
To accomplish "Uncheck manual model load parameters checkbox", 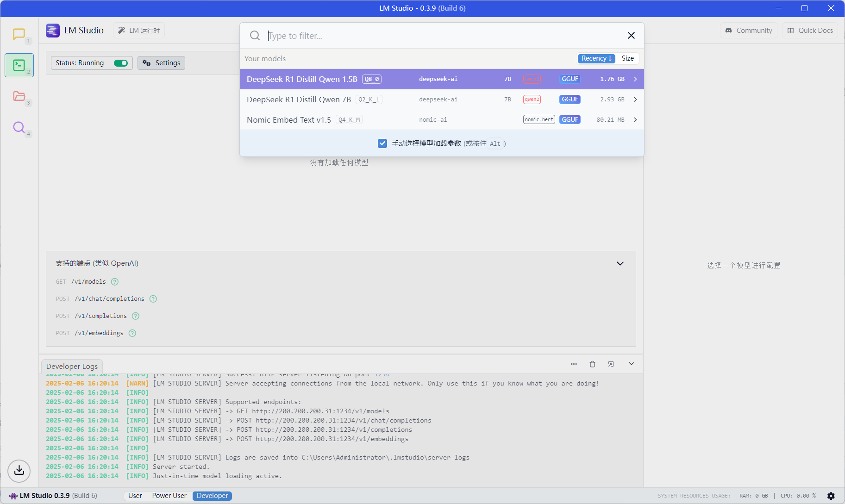I will tap(382, 143).
